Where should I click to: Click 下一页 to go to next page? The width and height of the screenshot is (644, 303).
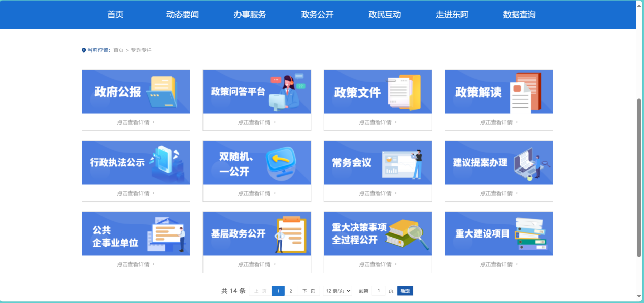click(309, 291)
